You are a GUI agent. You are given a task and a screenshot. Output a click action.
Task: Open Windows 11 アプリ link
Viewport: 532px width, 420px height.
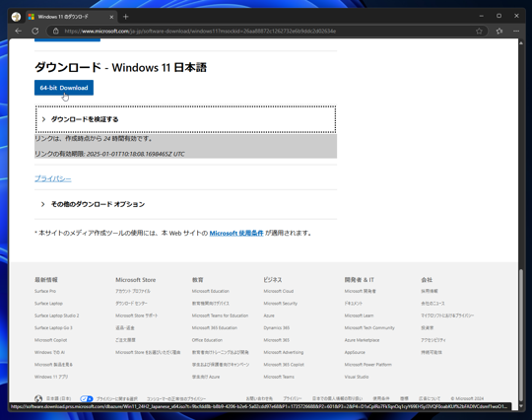pos(51,377)
